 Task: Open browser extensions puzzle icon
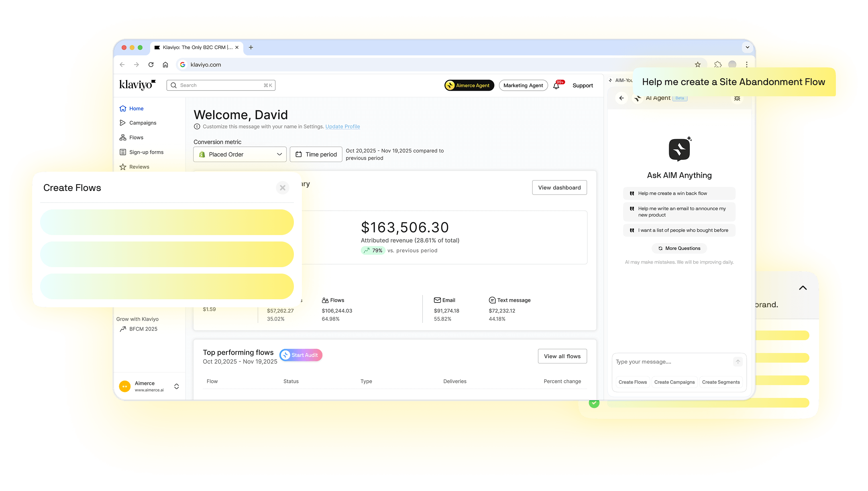click(x=718, y=65)
